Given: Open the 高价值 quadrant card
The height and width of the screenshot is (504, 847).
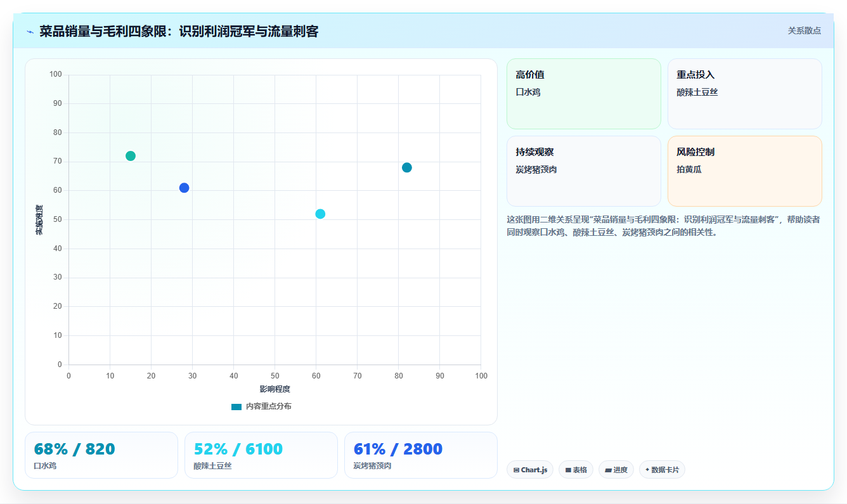Looking at the screenshot, I should (x=584, y=94).
